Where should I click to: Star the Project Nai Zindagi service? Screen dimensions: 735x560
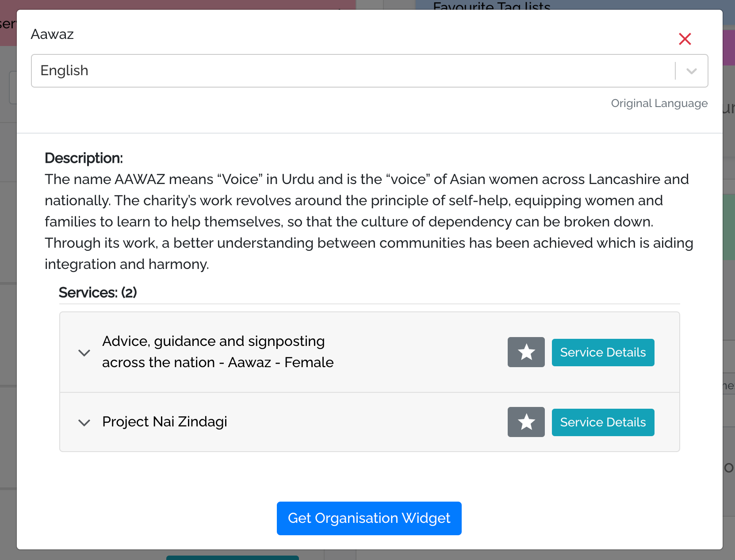tap(526, 422)
